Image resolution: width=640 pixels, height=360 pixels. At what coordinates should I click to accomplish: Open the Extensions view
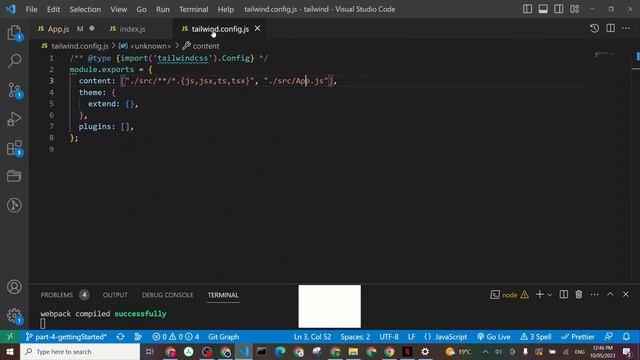14,148
